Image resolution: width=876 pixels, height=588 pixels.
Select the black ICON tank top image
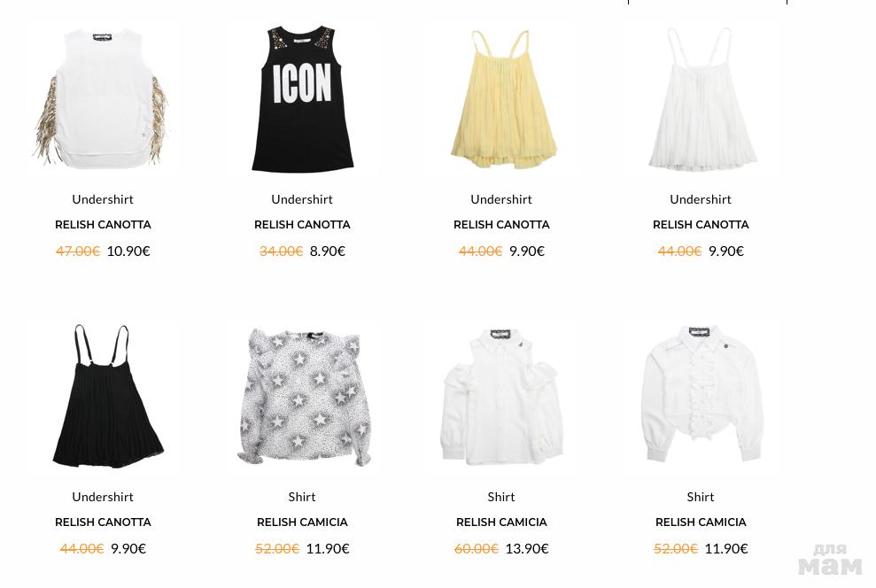[x=302, y=98]
